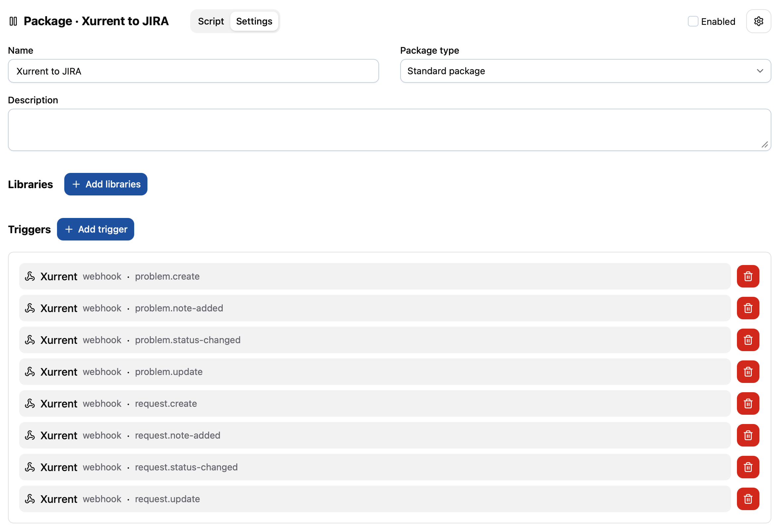778x532 pixels.
Task: Select the request.create trigger text
Action: pos(166,403)
